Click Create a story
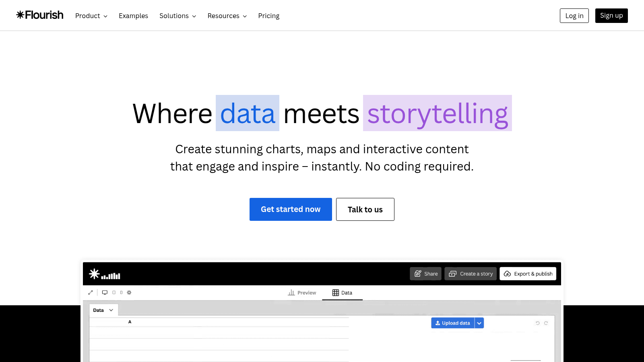Image resolution: width=644 pixels, height=362 pixels. pos(471,274)
